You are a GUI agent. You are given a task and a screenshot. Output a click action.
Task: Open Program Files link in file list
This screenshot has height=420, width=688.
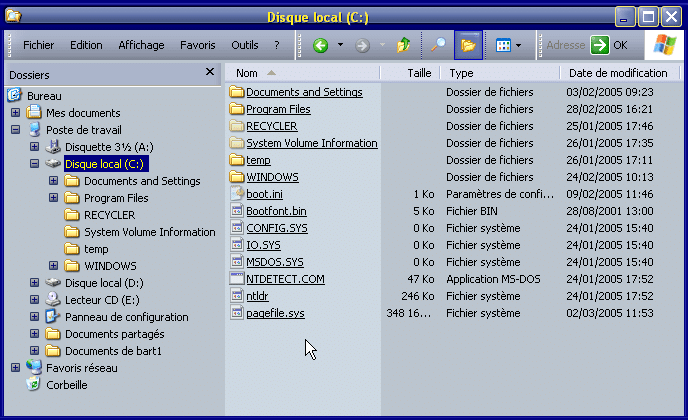point(278,109)
